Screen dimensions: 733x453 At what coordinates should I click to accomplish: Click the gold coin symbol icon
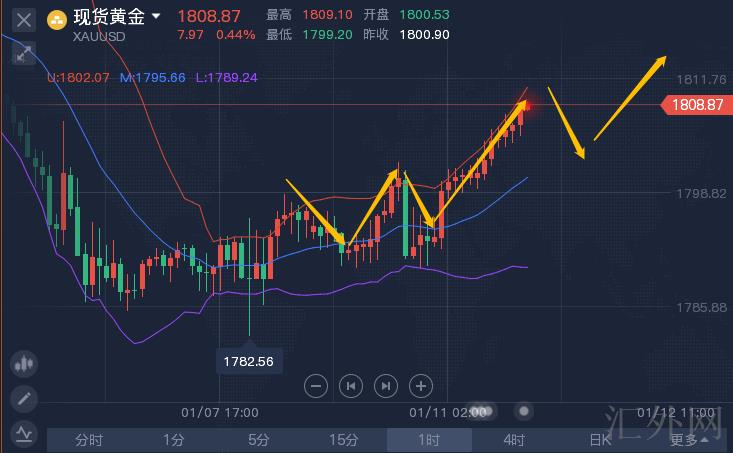click(56, 17)
